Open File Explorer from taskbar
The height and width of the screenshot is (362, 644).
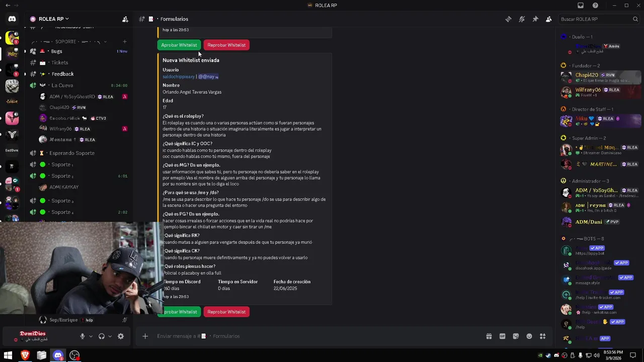pos(42,355)
